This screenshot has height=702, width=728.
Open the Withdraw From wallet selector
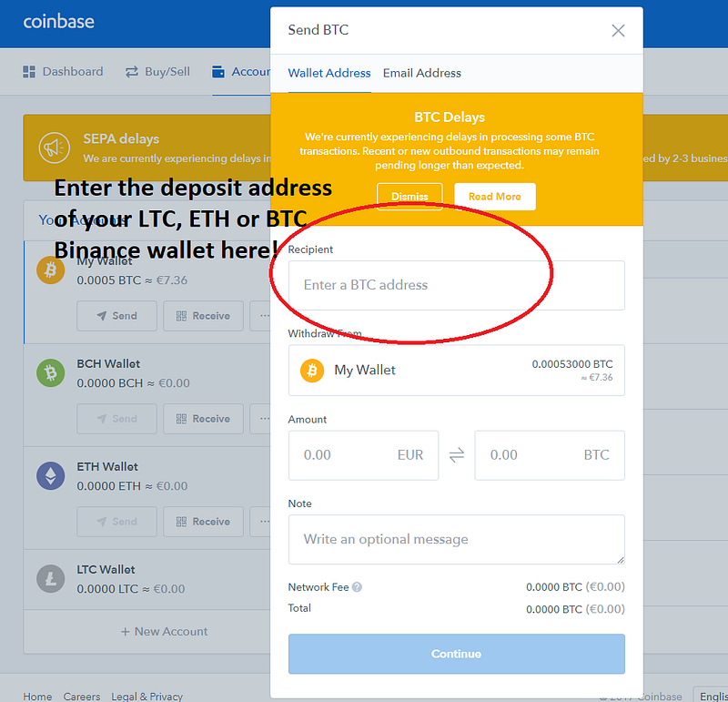(x=457, y=371)
